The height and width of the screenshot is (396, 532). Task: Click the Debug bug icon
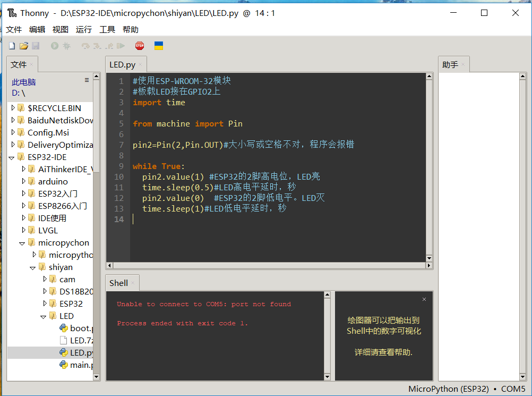tap(66, 46)
